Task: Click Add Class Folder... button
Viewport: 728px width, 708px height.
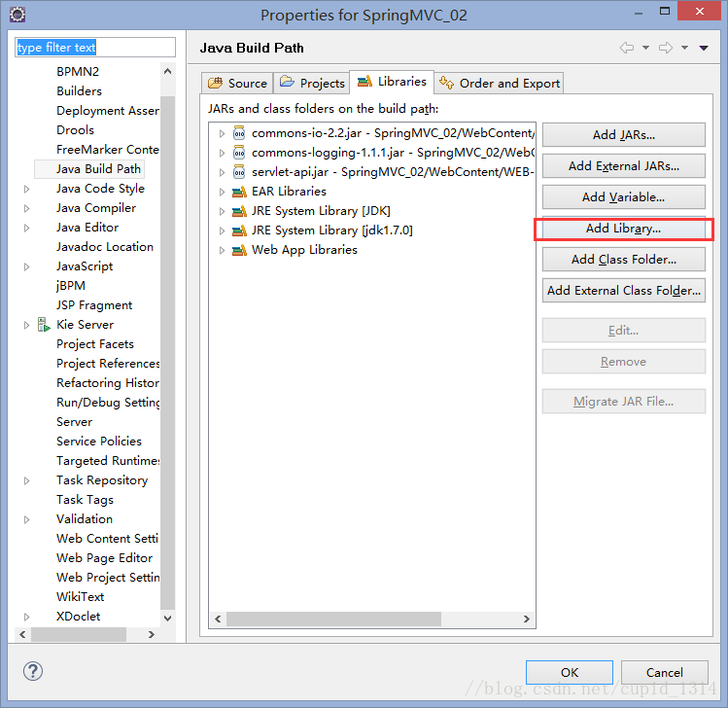Action: coord(624,260)
